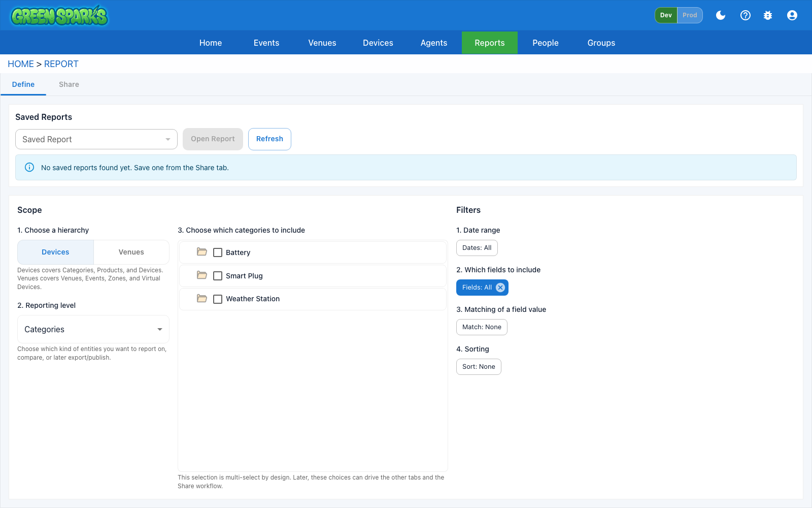The image size is (812, 508).
Task: Click the Battery folder icon
Action: pos(202,252)
